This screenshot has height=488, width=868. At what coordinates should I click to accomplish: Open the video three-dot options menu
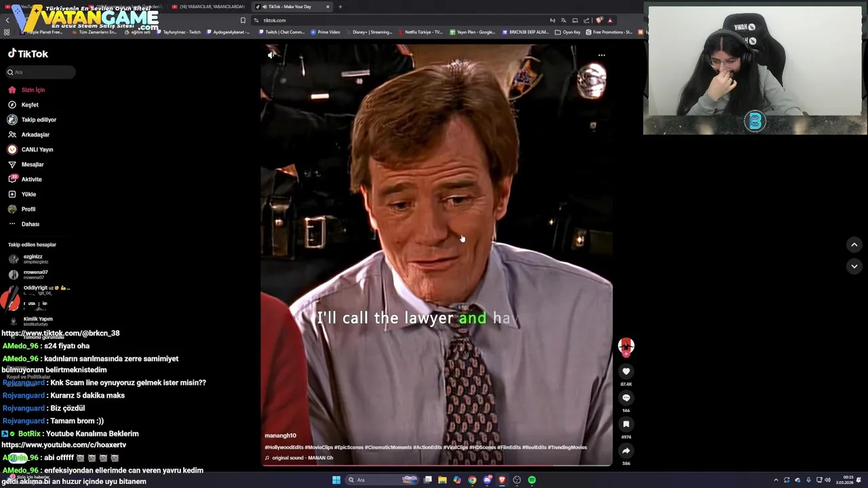click(601, 56)
